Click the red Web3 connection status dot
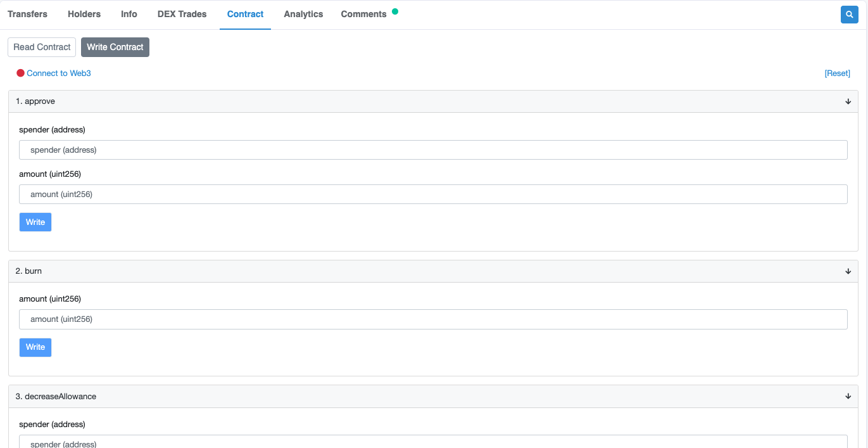The width and height of the screenshot is (868, 448). [20, 74]
